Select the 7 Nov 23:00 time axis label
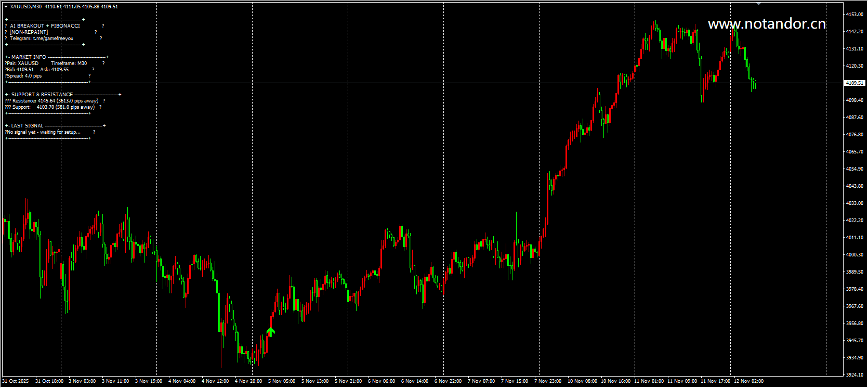The width and height of the screenshot is (868, 388). pos(548,381)
